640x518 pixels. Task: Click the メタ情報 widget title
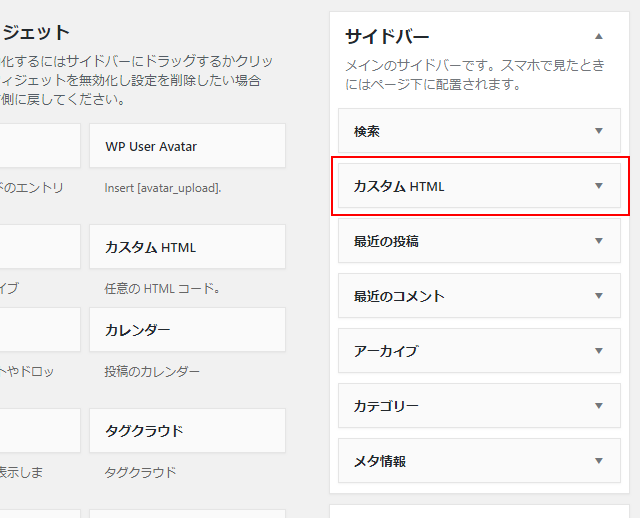(380, 461)
